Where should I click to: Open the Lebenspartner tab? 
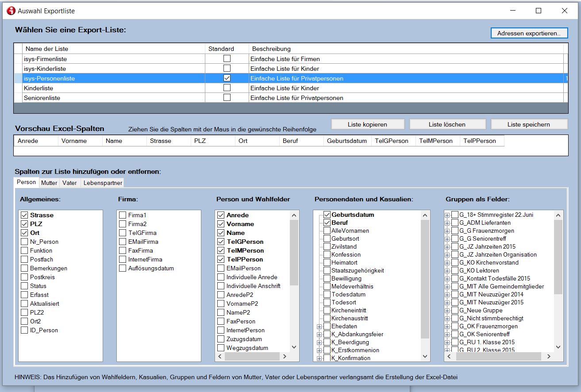[x=103, y=183]
